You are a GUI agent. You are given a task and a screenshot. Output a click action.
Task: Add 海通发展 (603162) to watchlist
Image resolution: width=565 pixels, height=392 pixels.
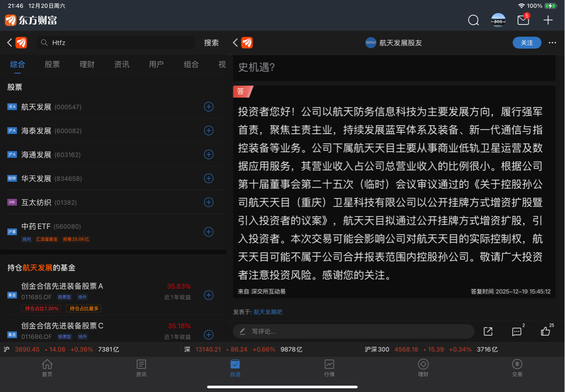(208, 155)
